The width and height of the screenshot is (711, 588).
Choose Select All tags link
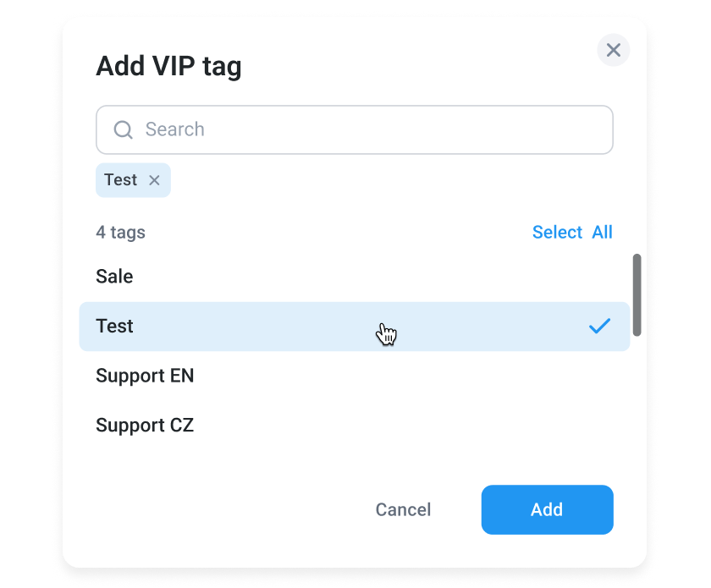pyautogui.click(x=572, y=232)
